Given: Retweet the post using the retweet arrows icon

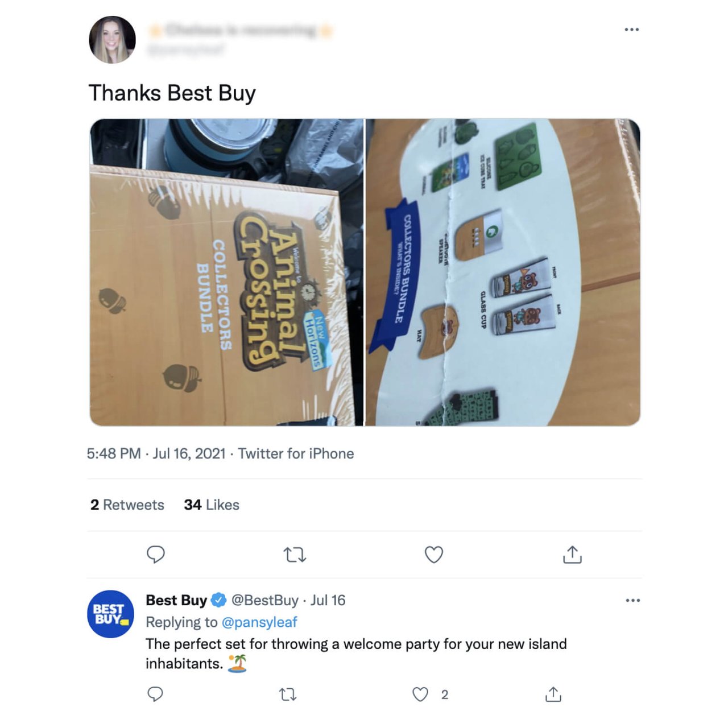Looking at the screenshot, I should pos(295,555).
